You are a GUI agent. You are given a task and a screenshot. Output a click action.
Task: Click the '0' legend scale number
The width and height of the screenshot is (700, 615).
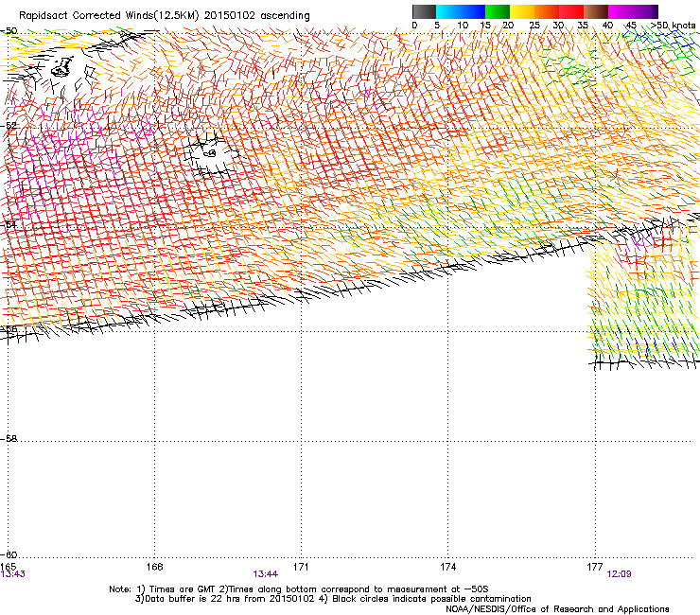[414, 26]
